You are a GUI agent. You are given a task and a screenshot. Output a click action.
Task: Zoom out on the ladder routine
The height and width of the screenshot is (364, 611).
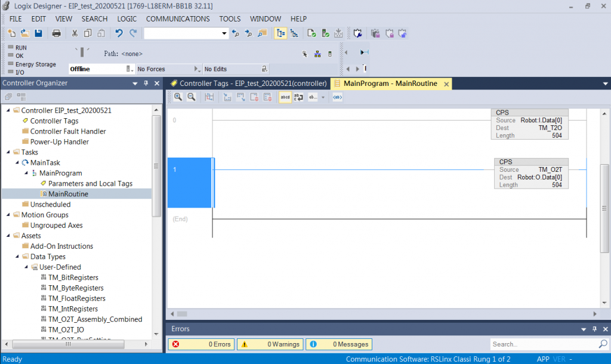tap(192, 97)
